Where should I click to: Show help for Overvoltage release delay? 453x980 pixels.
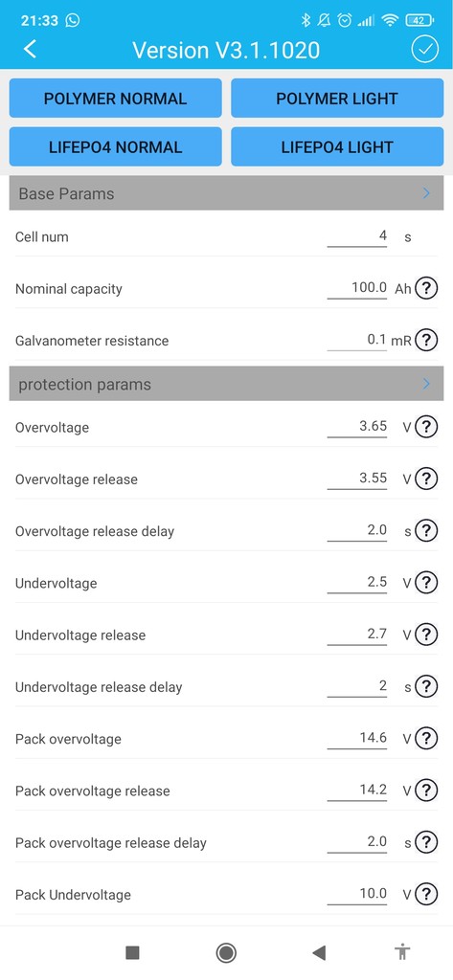pyautogui.click(x=426, y=531)
